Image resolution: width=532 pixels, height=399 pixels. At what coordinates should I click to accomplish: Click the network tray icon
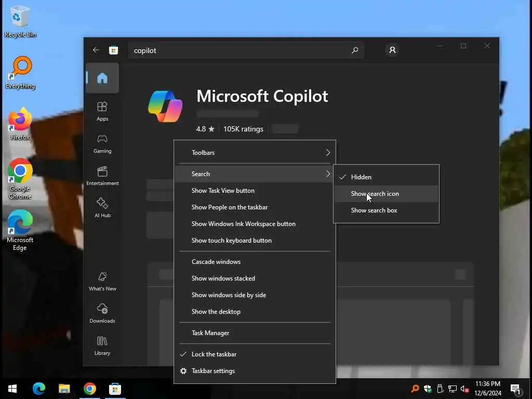453,389
